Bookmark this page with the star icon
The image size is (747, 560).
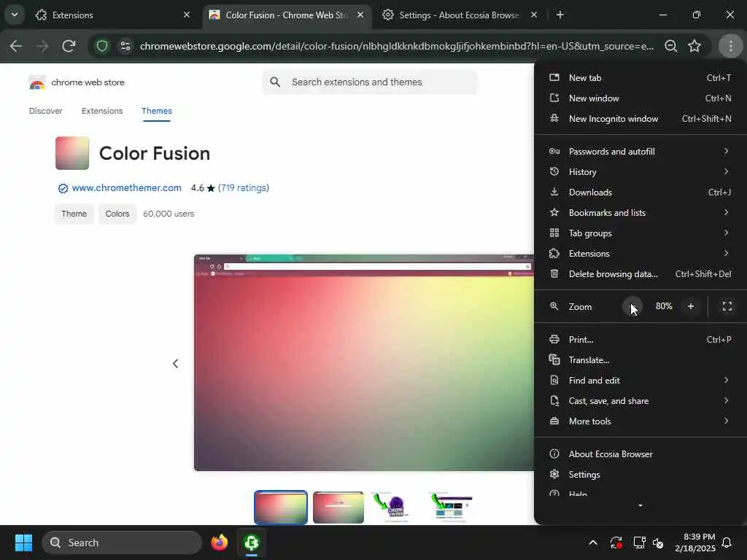694,46
